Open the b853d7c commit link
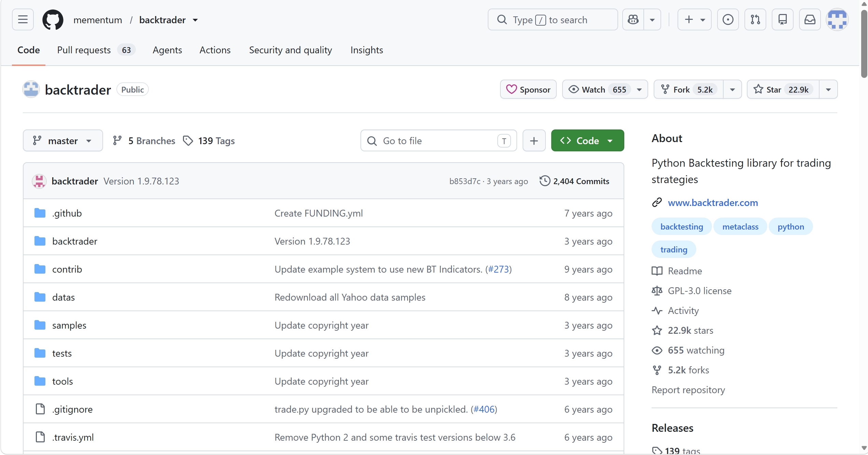Screen dimensions: 868x455 tap(465, 181)
